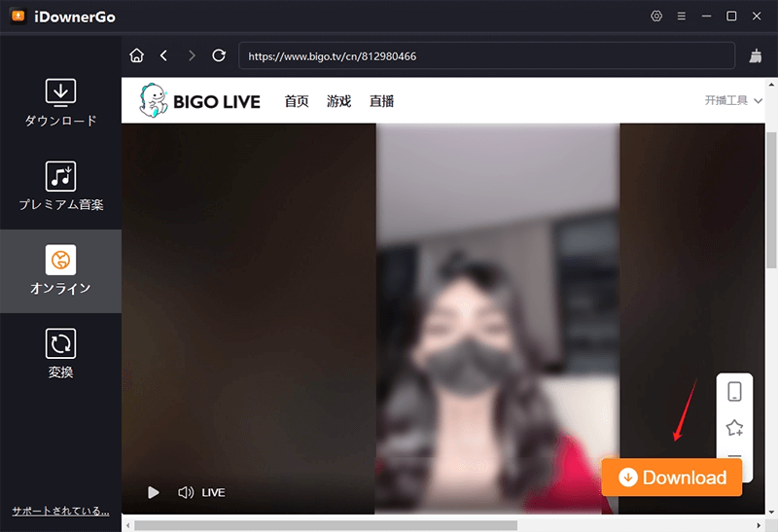Open iDownerGo settings gear

tap(656, 16)
